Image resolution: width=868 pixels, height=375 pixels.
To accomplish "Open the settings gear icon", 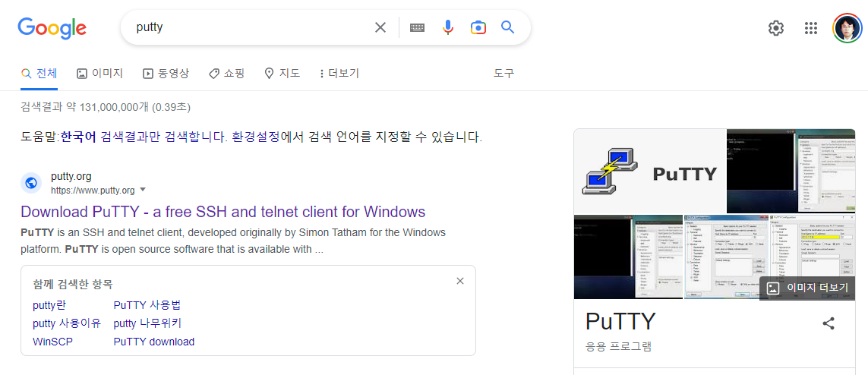I will [x=776, y=27].
